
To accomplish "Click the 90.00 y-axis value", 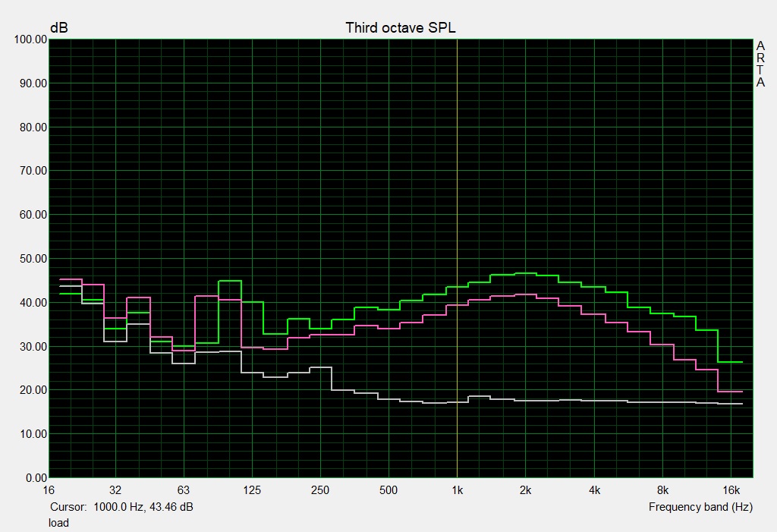I will click(33, 83).
